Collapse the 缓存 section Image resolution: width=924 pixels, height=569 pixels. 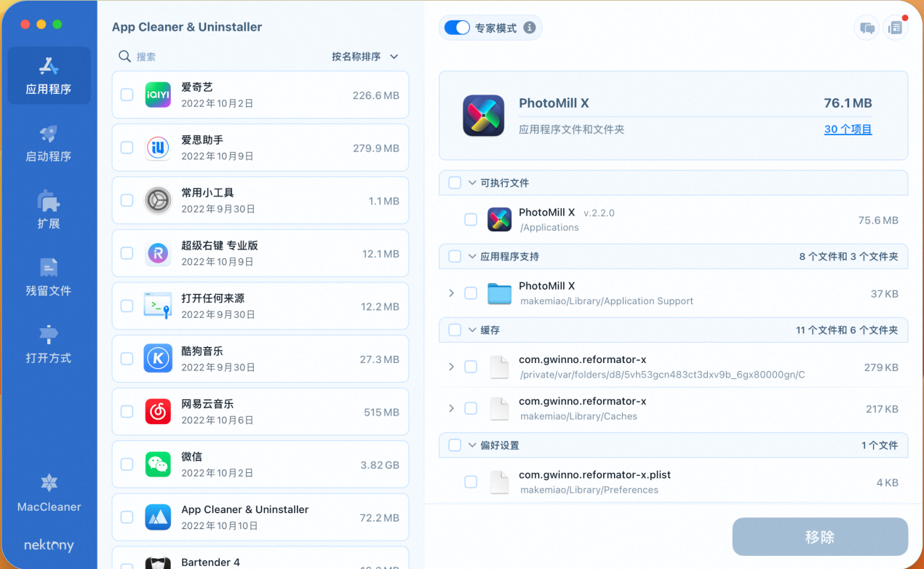pos(472,330)
